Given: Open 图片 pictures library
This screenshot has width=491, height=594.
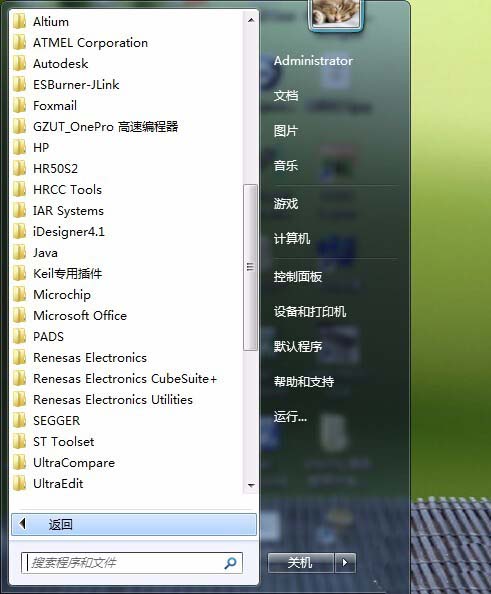Looking at the screenshot, I should point(286,131).
